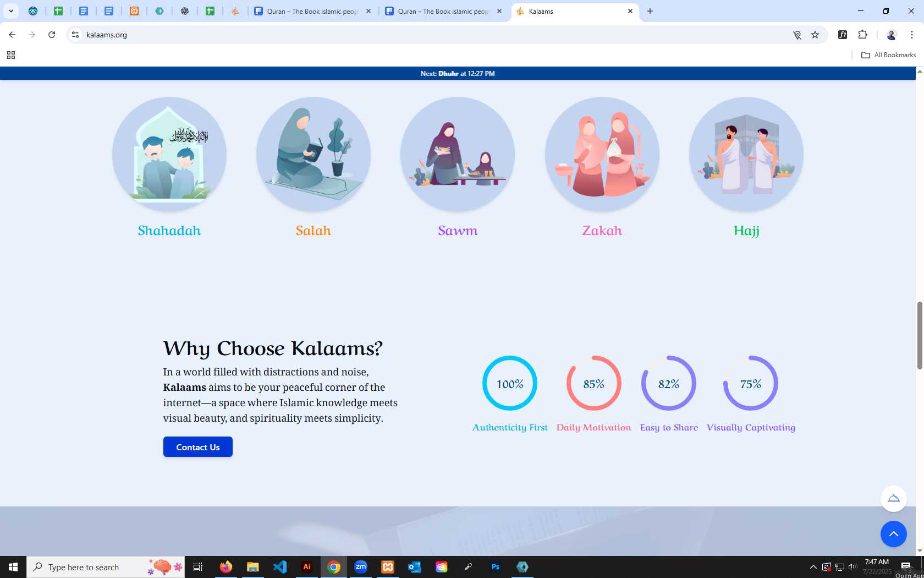Screen dimensions: 924x578
Task: Switch to the pinned orange XAMPP tab
Action: (x=134, y=11)
